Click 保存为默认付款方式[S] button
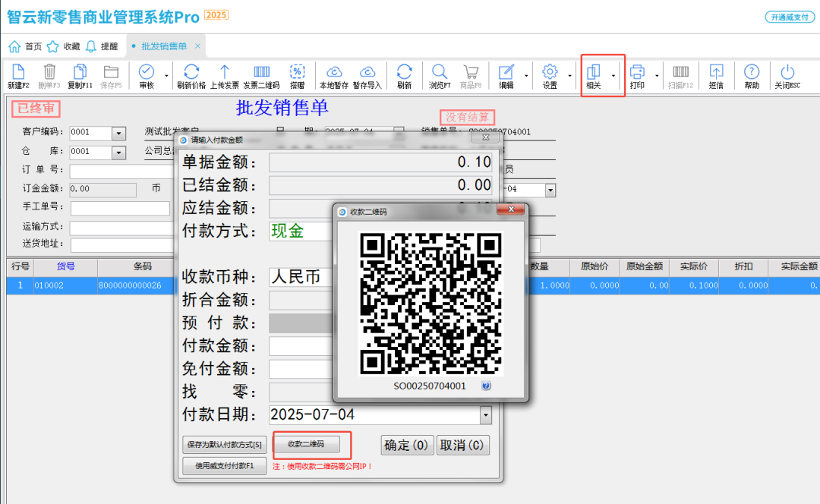 [224, 445]
